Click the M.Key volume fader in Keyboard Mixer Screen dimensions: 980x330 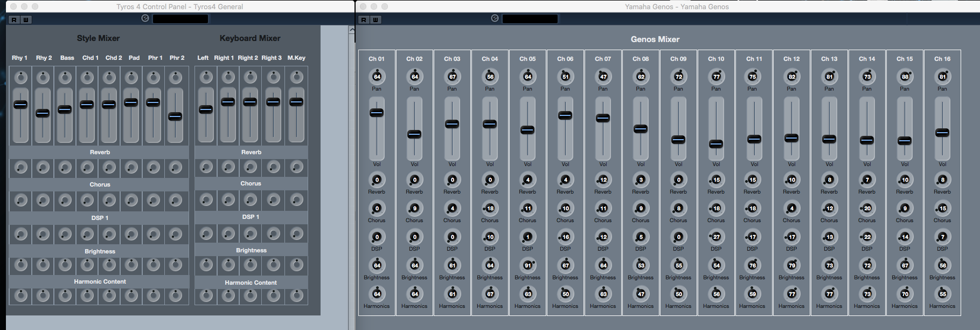coord(296,102)
